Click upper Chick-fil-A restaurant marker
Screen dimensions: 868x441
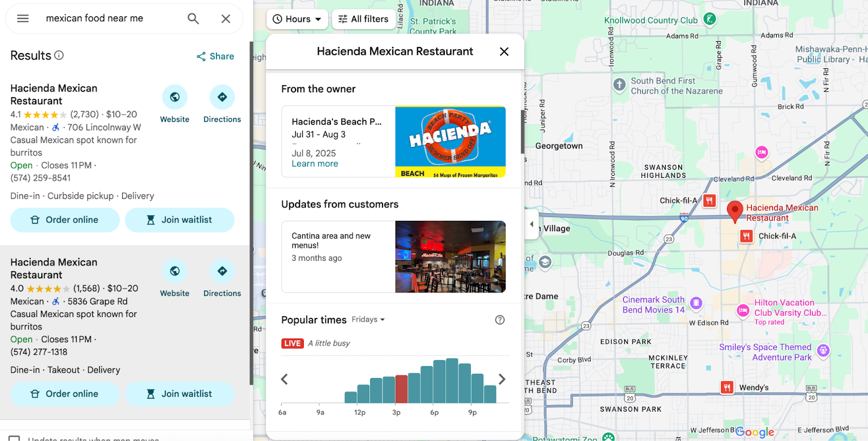click(709, 201)
